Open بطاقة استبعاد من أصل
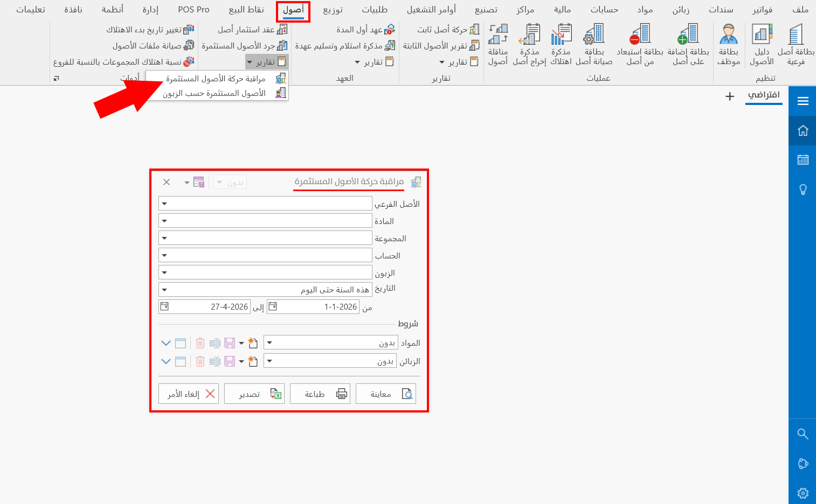This screenshot has height=504, width=816. pyautogui.click(x=640, y=45)
